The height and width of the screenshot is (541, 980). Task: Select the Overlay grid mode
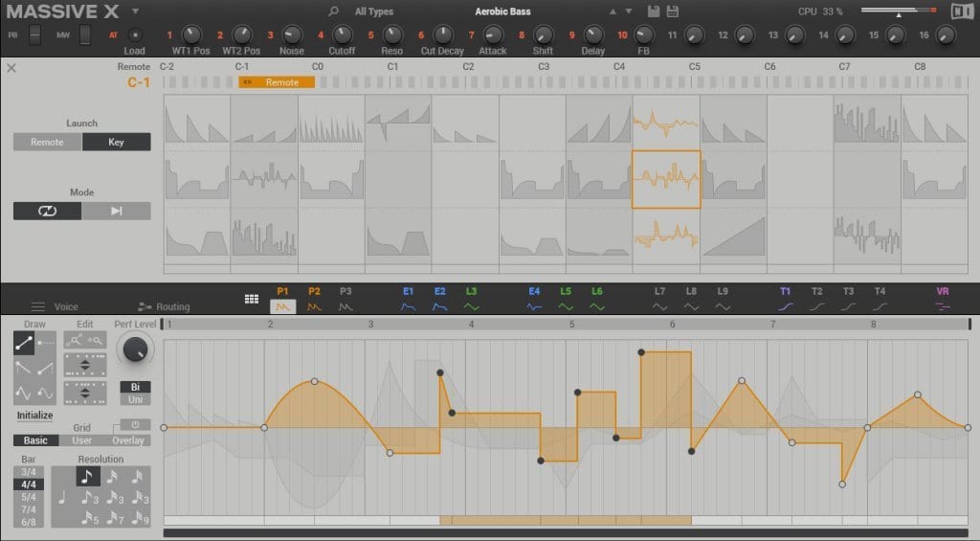click(128, 440)
